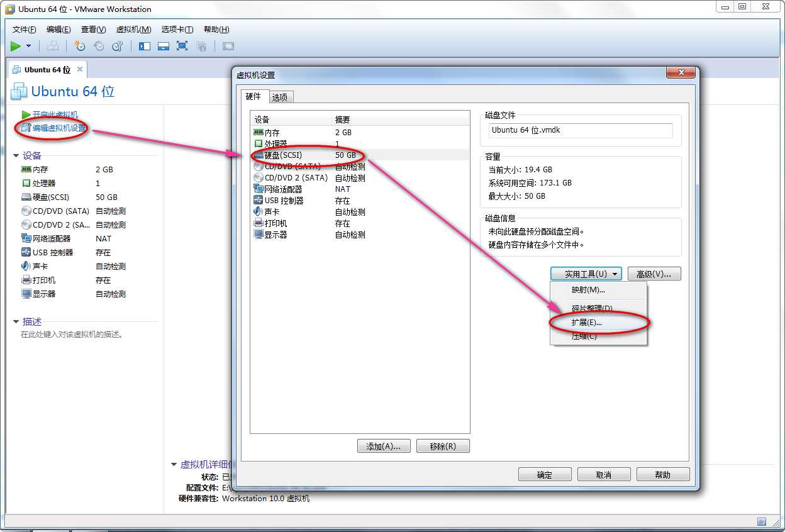Click the green power-on play button in toolbar
The width and height of the screenshot is (785, 532).
click(x=16, y=46)
